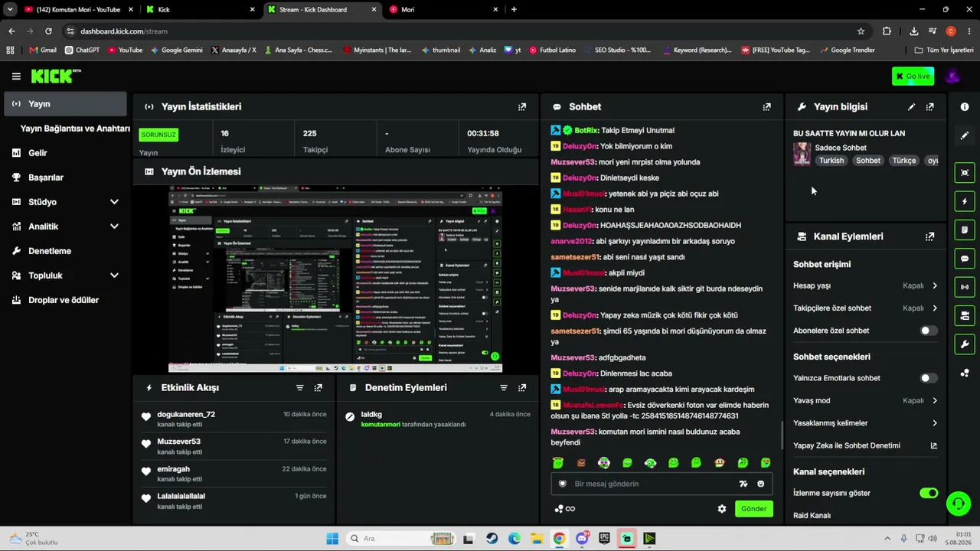Click the 7TV icon in message box

point(743,484)
